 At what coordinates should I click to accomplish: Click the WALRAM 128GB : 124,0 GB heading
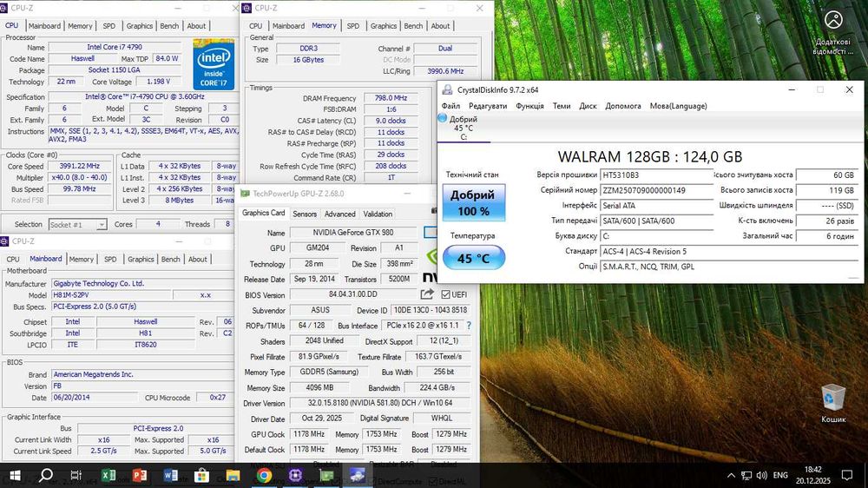pyautogui.click(x=650, y=157)
